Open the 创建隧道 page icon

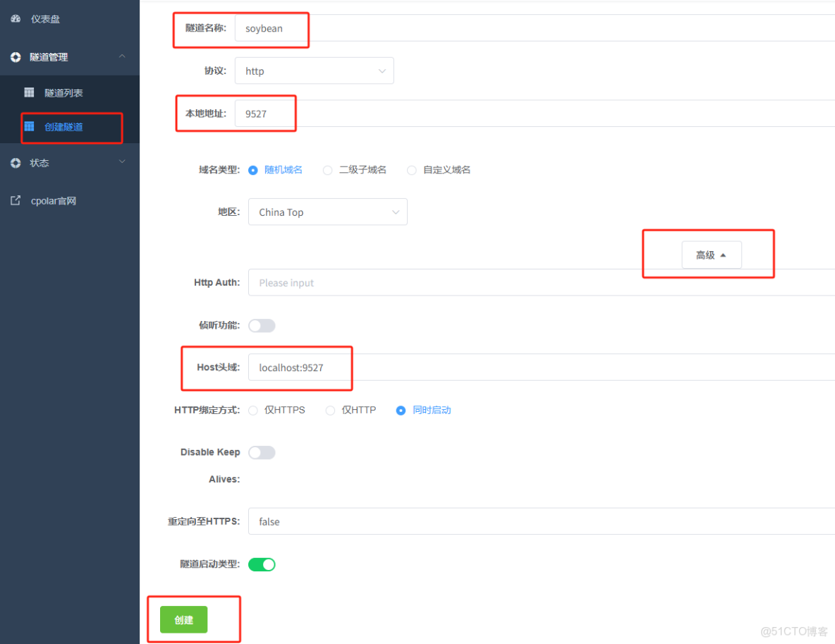pos(28,128)
